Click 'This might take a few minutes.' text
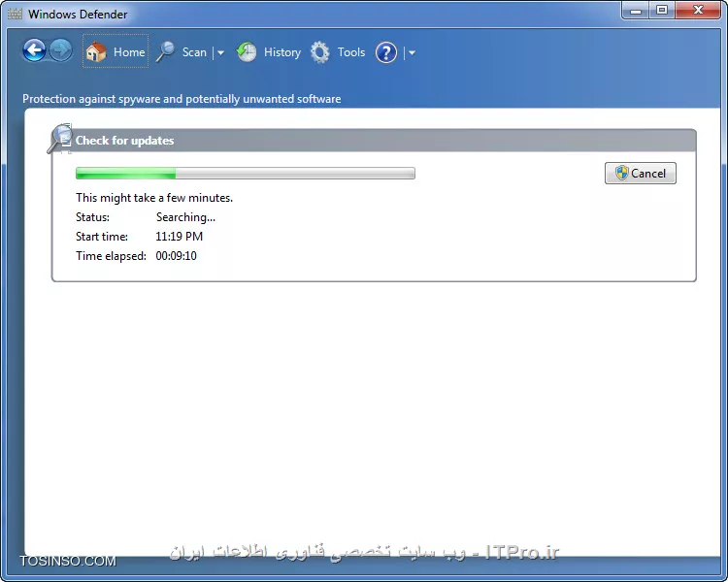Image resolution: width=728 pixels, height=582 pixels. [x=154, y=198]
